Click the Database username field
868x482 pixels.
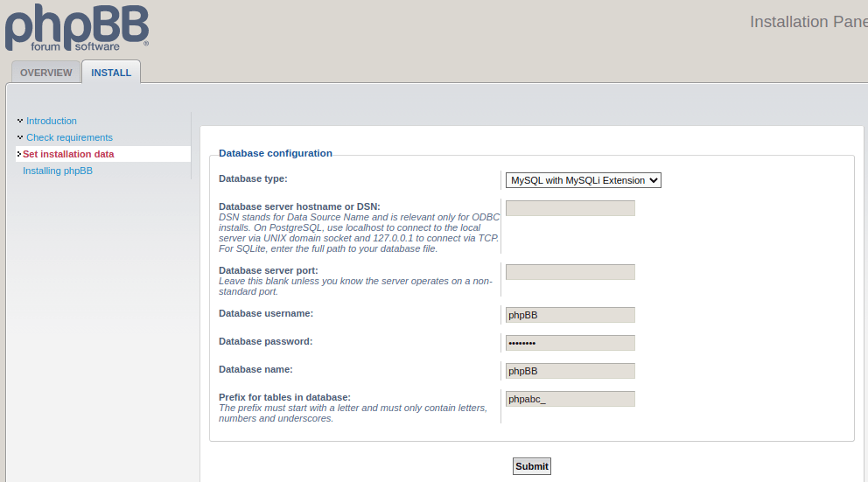pos(570,315)
